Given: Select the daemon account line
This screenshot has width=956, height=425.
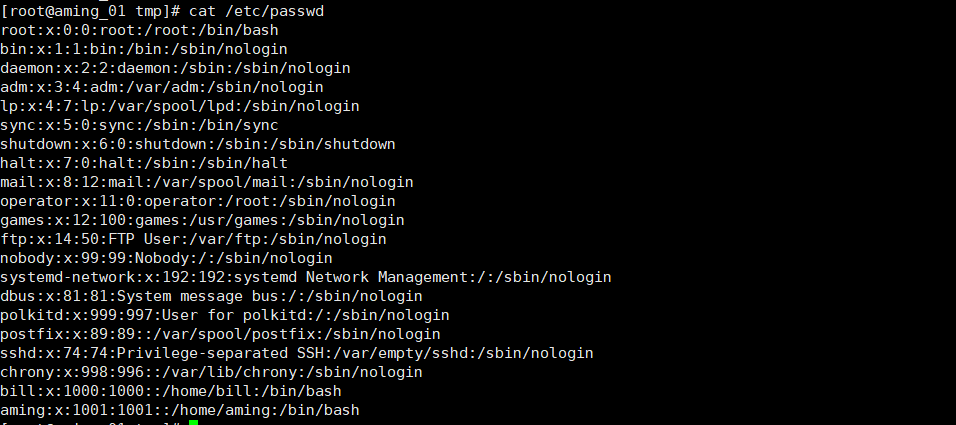Looking at the screenshot, I should tap(176, 68).
